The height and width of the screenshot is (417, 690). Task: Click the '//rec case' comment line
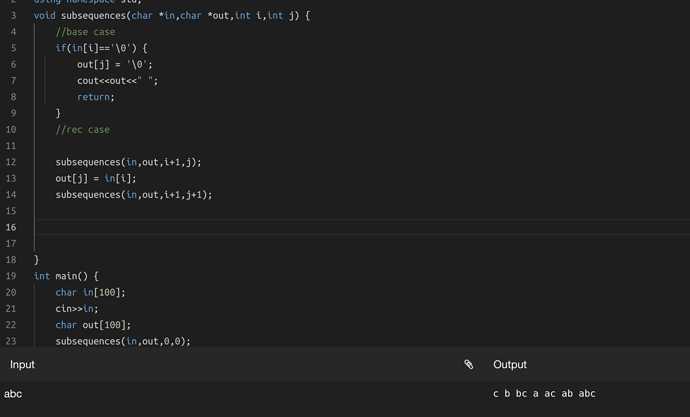83,130
